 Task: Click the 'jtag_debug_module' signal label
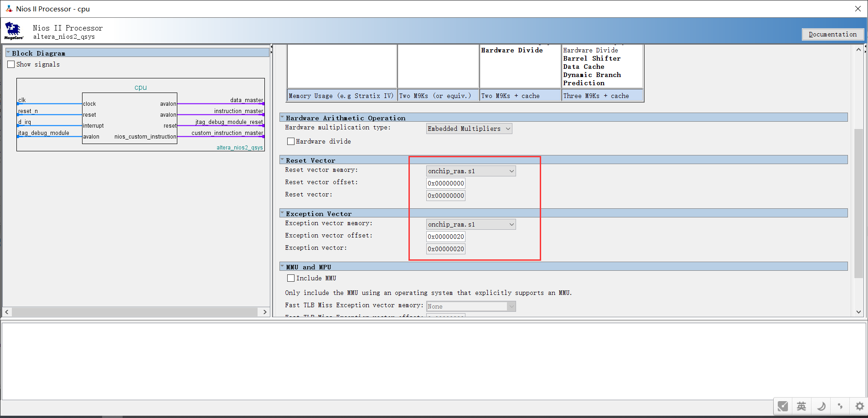(x=44, y=133)
